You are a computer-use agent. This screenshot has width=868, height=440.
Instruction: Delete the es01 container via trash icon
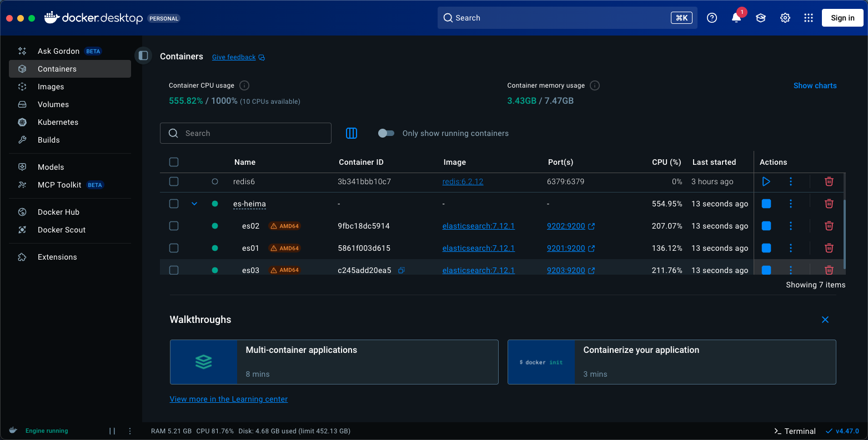829,248
